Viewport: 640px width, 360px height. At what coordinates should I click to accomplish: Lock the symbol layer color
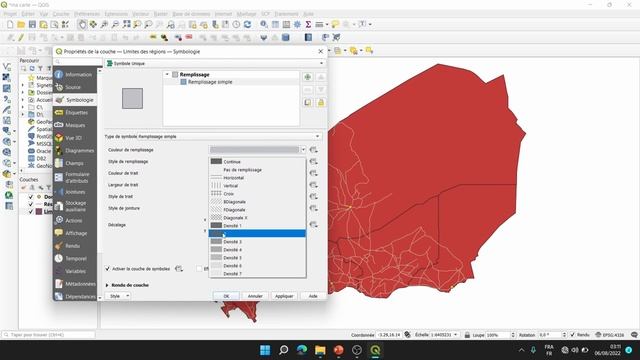pos(321,102)
